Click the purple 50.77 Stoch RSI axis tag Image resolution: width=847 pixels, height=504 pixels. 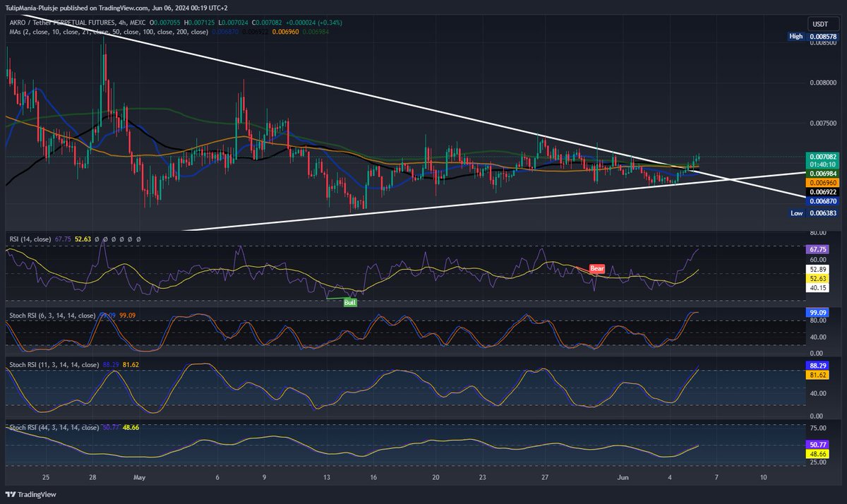point(817,445)
